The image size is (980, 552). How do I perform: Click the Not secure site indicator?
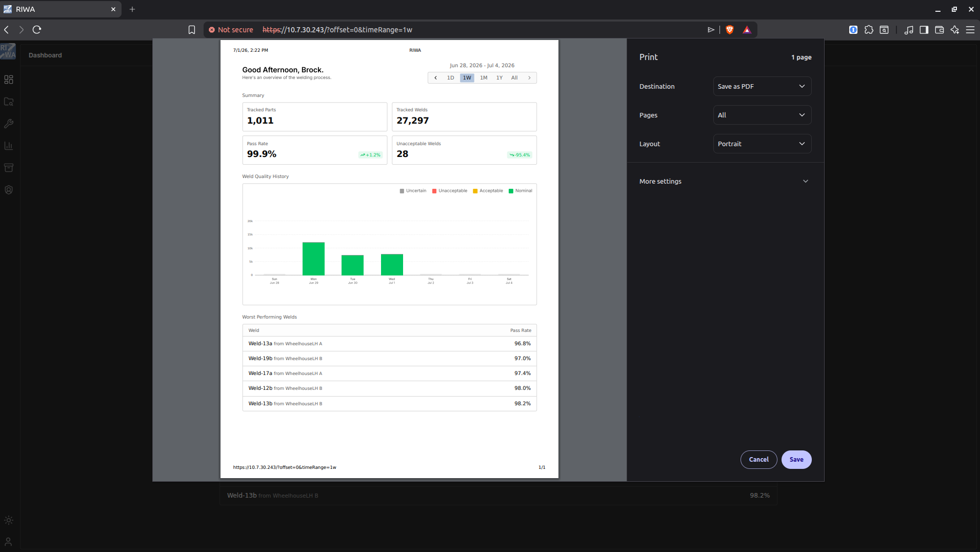click(x=231, y=30)
